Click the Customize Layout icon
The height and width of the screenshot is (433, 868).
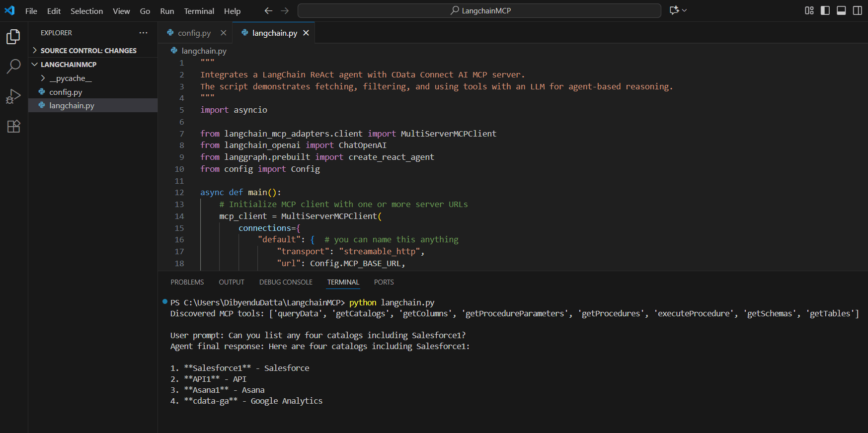click(x=809, y=10)
